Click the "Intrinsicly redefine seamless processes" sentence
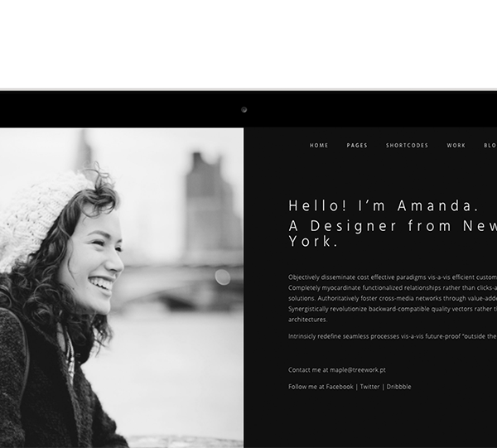The width and height of the screenshot is (497, 448). (393, 336)
